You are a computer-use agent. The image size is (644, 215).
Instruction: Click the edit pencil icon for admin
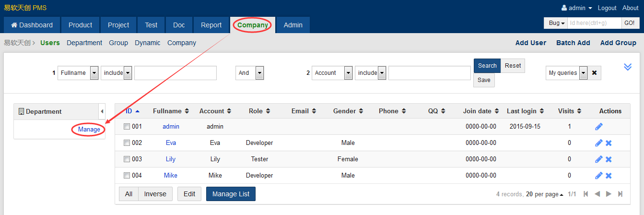[598, 127]
